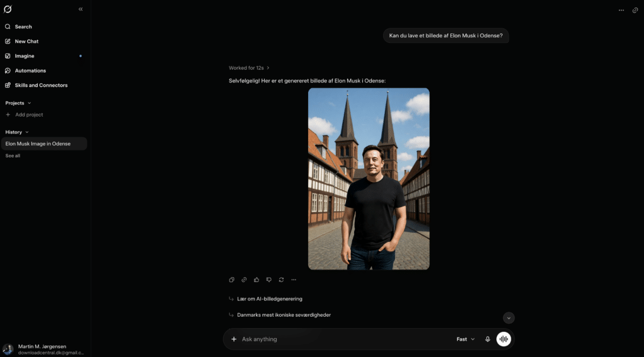Copy the response with the copy icon

231,280
